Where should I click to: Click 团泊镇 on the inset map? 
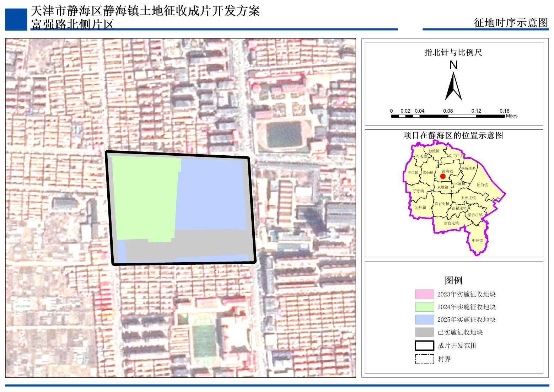[x=482, y=185]
